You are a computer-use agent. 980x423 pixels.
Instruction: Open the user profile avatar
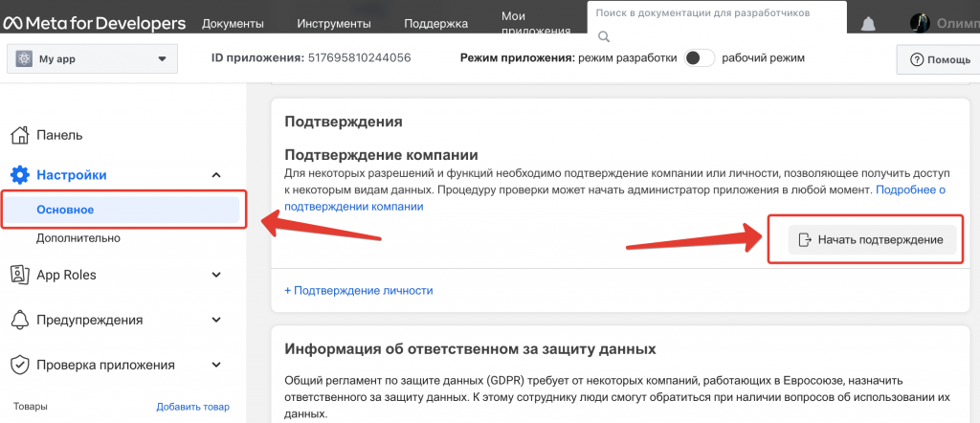click(x=920, y=24)
